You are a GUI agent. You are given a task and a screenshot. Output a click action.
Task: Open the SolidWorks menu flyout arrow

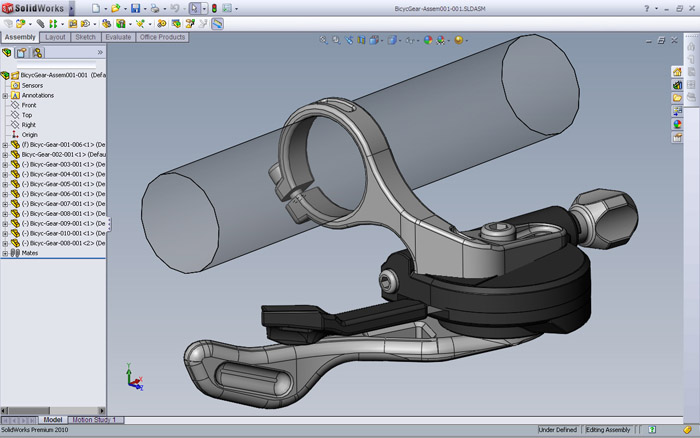pyautogui.click(x=72, y=8)
